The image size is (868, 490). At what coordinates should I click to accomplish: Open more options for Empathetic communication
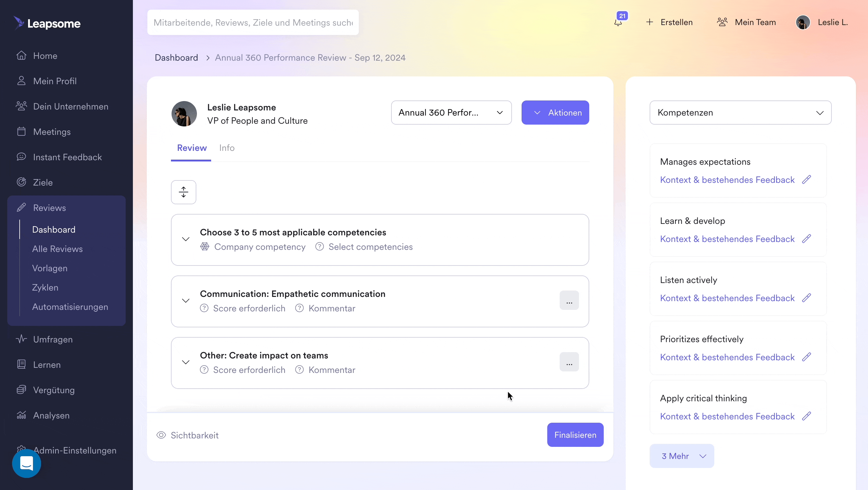(x=569, y=300)
